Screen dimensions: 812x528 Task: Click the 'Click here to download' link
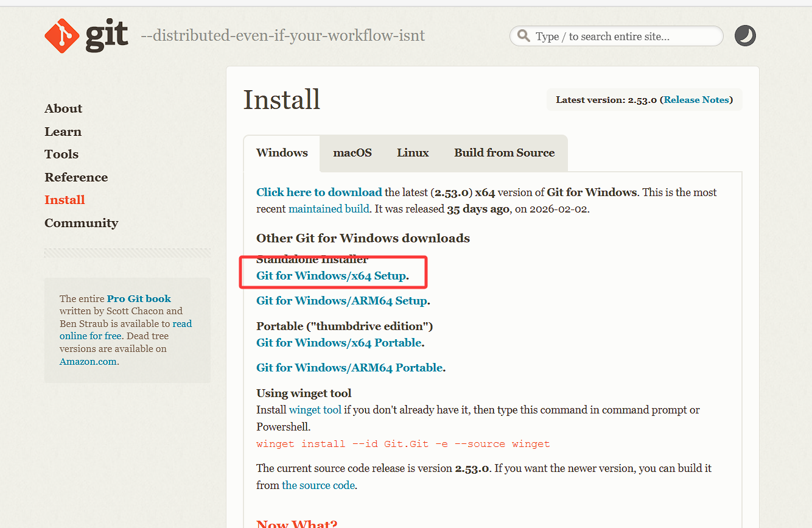pos(319,192)
